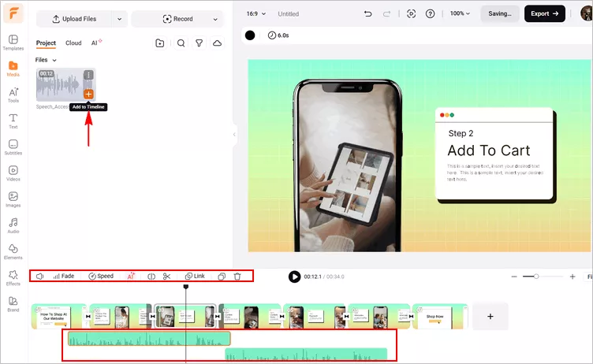Change the 6.0s scene duration
This screenshot has width=593, height=364.
(278, 35)
